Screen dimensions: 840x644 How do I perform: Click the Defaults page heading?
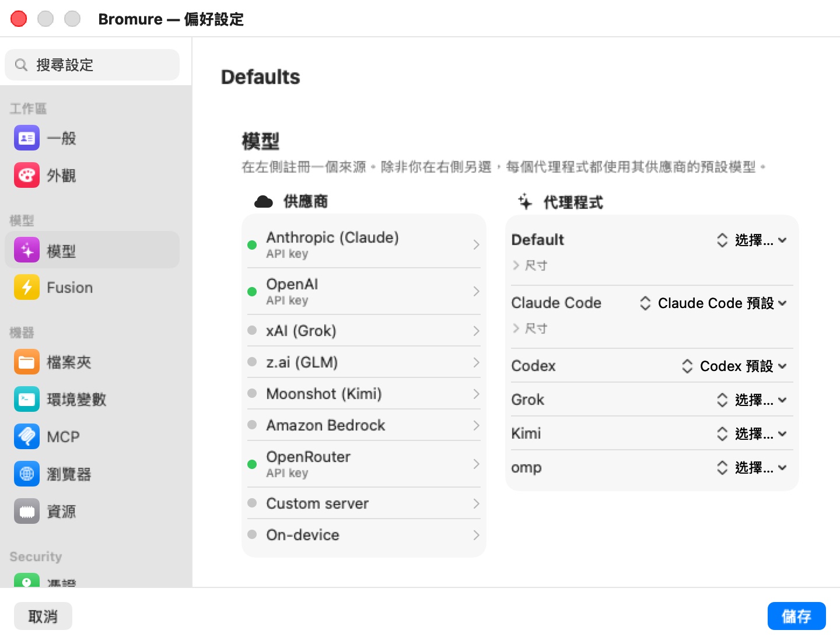tap(260, 77)
